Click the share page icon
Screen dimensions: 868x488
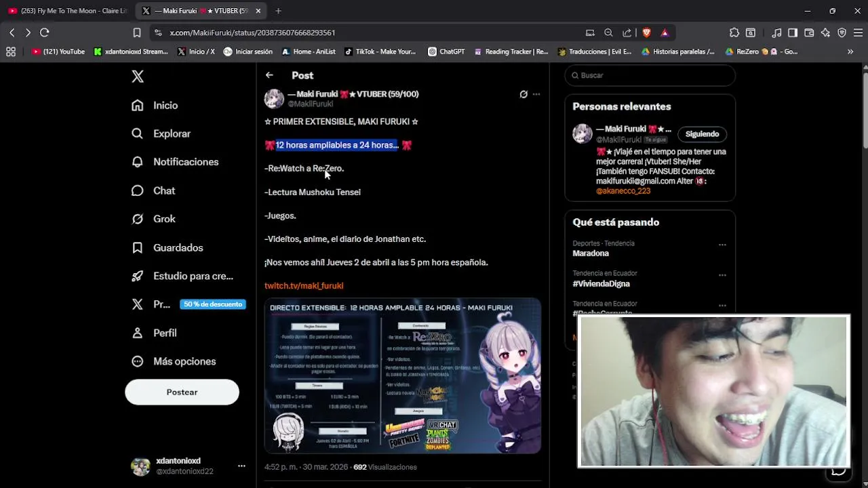click(x=627, y=33)
